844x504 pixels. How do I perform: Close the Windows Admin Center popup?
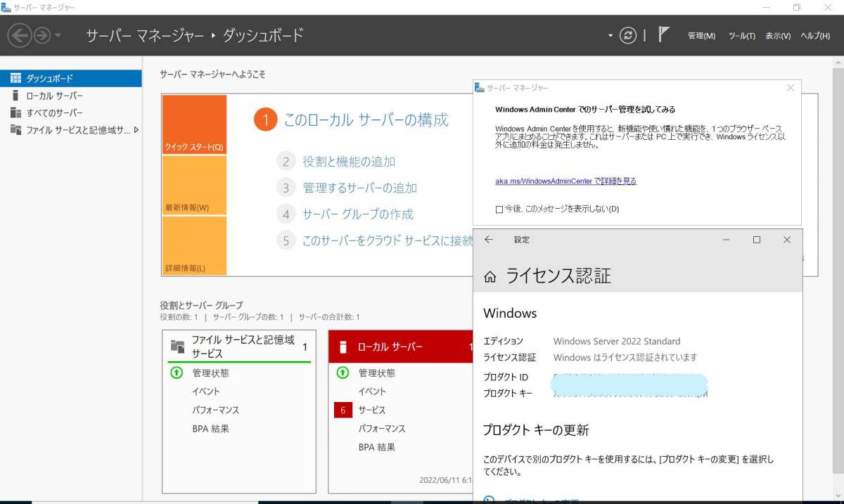(790, 88)
